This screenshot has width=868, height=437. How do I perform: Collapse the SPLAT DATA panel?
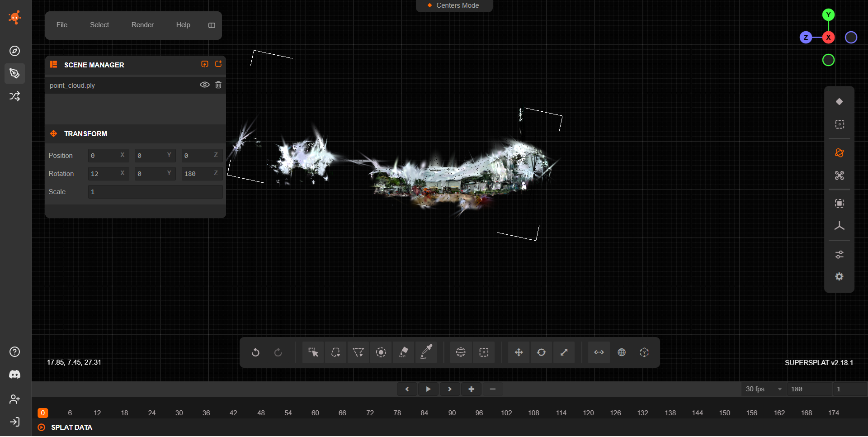coord(42,427)
